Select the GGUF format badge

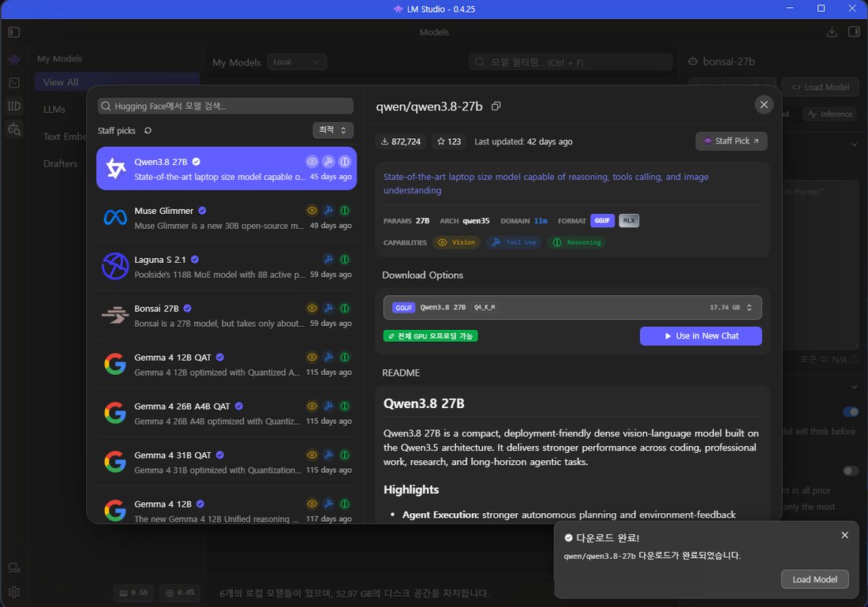point(602,220)
